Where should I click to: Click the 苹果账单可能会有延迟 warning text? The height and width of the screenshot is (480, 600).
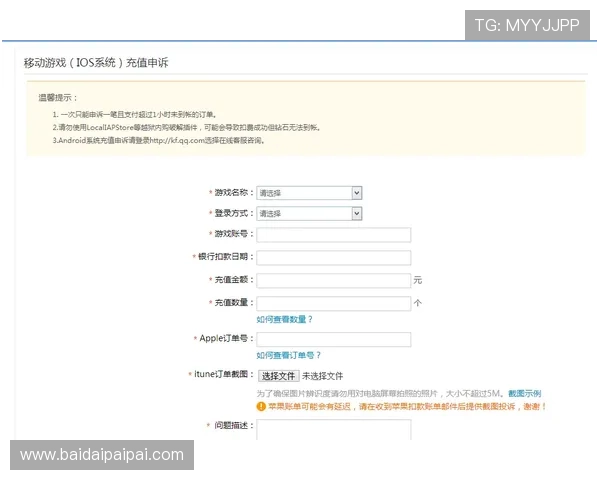point(407,407)
